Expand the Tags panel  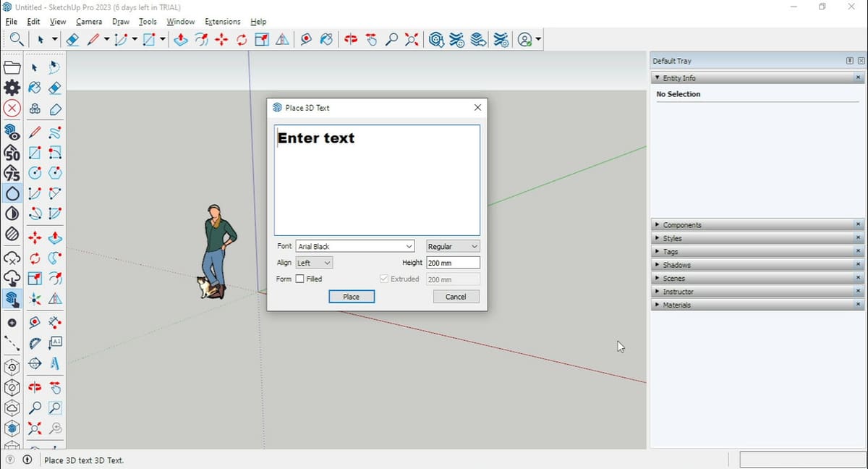(x=657, y=252)
